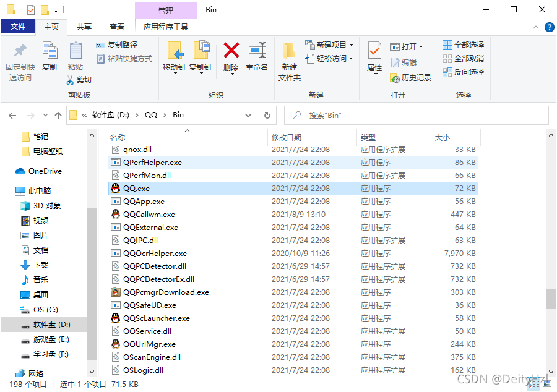The width and height of the screenshot is (557, 392).
Task: Open the Application Tools (应用程序工具) tab
Action: [166, 27]
